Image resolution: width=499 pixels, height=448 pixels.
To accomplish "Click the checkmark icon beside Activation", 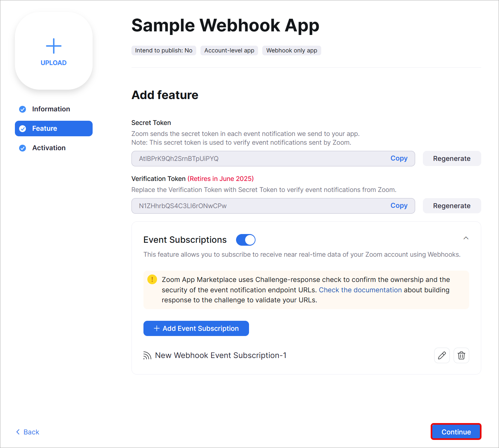I will tap(22, 148).
